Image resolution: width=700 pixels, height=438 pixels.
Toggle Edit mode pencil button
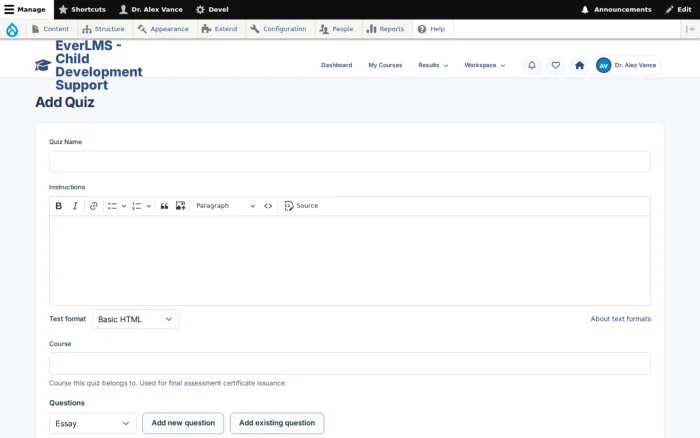(x=678, y=9)
